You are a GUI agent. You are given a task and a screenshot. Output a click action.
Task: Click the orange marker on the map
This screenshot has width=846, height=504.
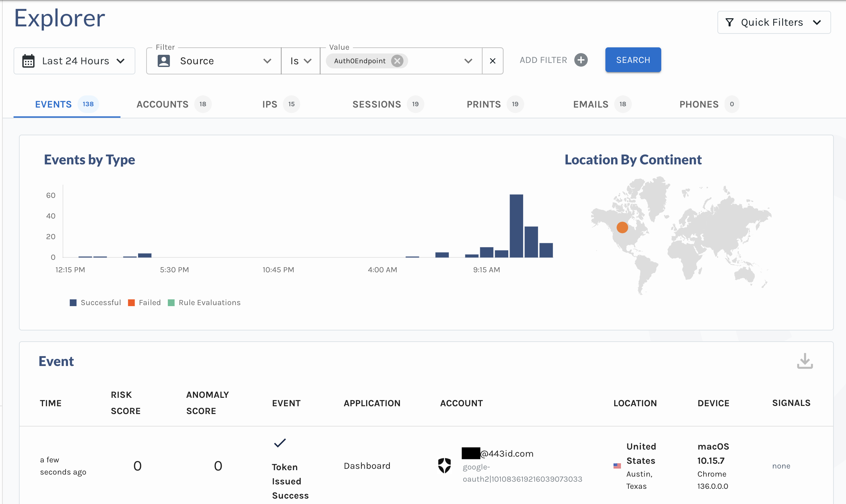pos(622,227)
